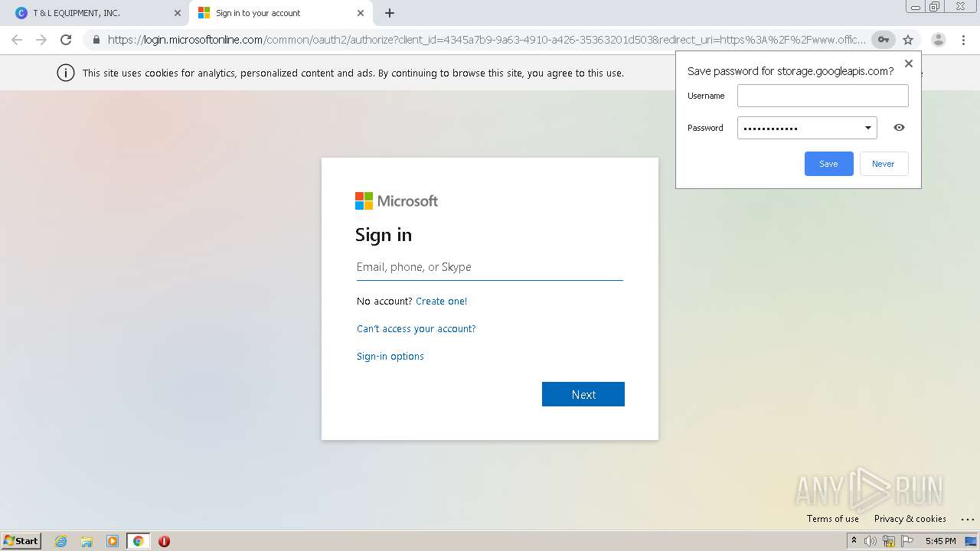Open Windows Media Player taskbar icon

click(x=113, y=541)
